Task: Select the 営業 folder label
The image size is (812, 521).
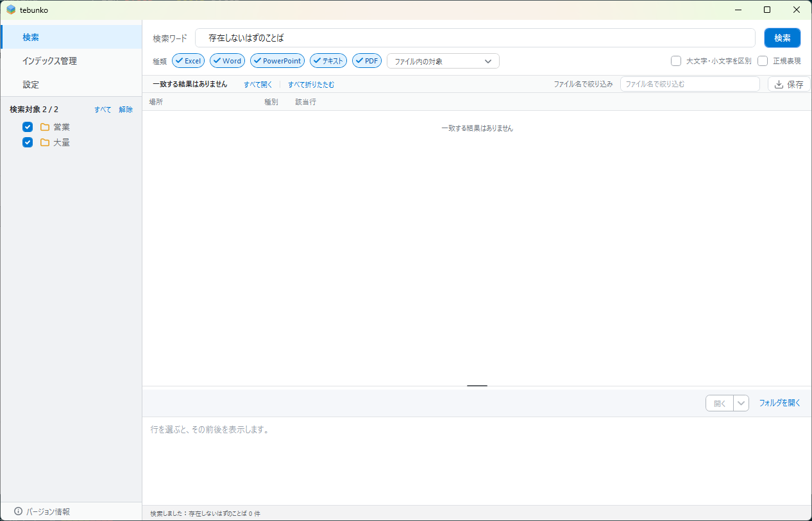Action: click(x=62, y=127)
